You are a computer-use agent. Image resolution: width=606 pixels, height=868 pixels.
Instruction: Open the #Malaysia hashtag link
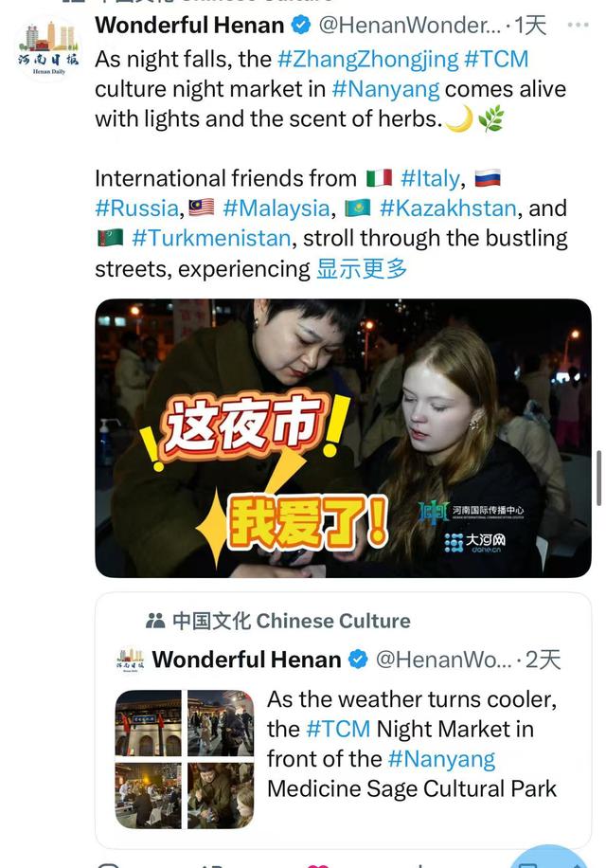click(x=276, y=208)
